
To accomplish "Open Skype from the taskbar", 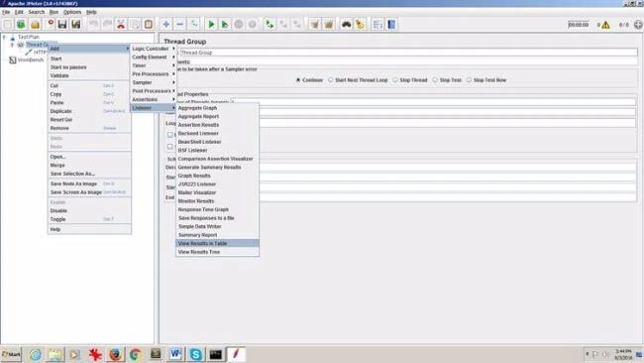I will 195,354.
